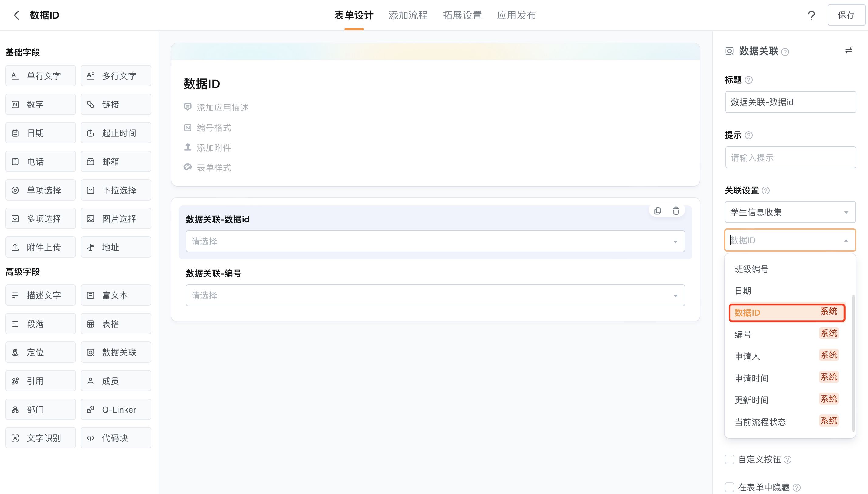Click the 保存 button
Screen dimensions: 868x494
pos(846,15)
